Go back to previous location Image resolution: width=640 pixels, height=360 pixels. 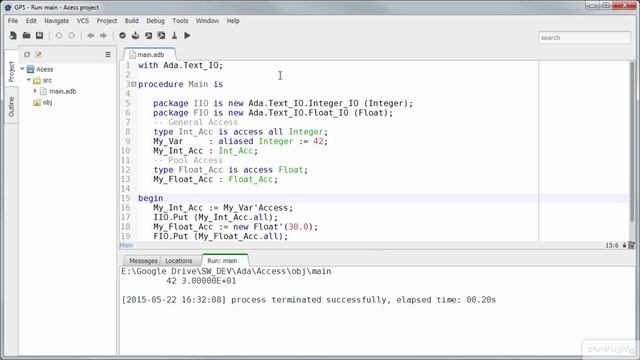(91, 36)
